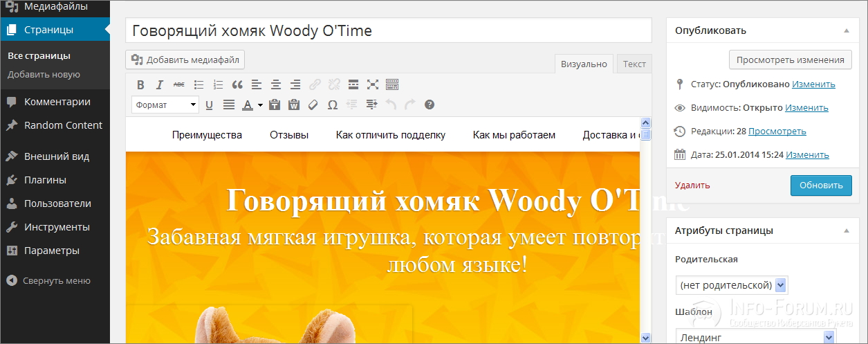
Task: Collapse the Атрибуты страницы panel
Action: pos(846,230)
